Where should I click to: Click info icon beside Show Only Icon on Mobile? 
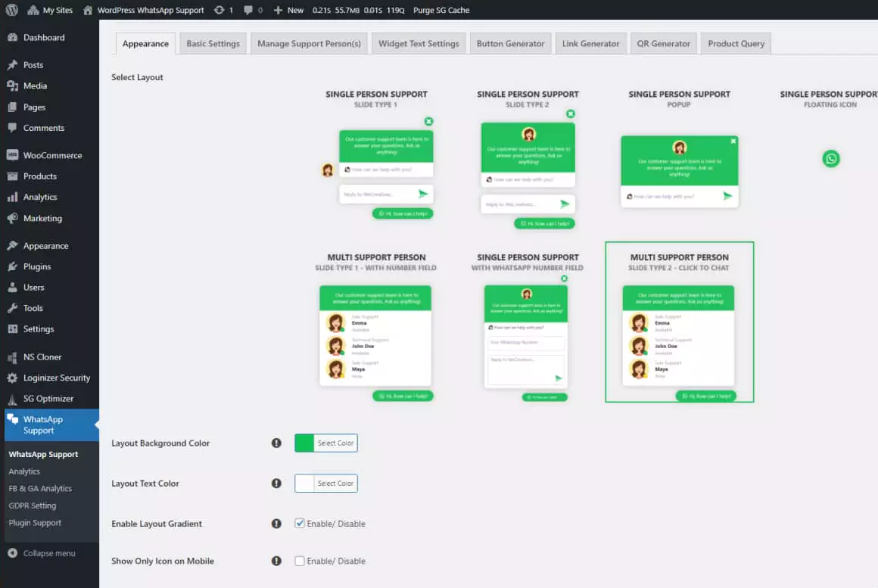[276, 561]
